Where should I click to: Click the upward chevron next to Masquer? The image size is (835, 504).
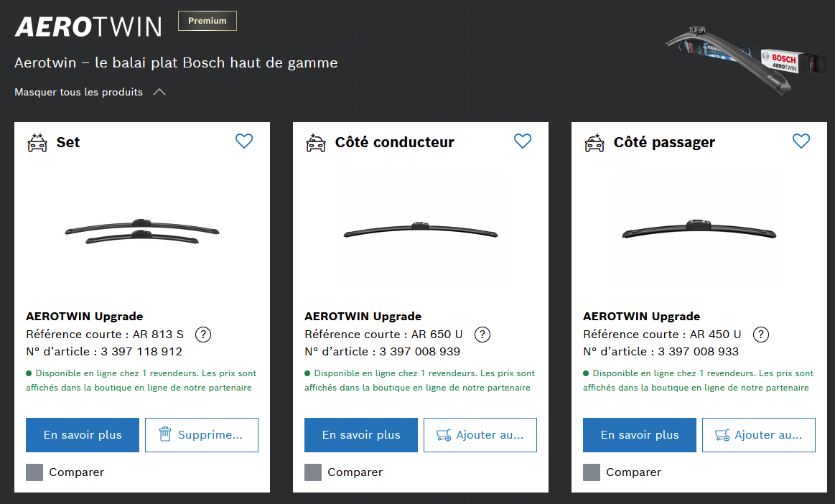[159, 93]
